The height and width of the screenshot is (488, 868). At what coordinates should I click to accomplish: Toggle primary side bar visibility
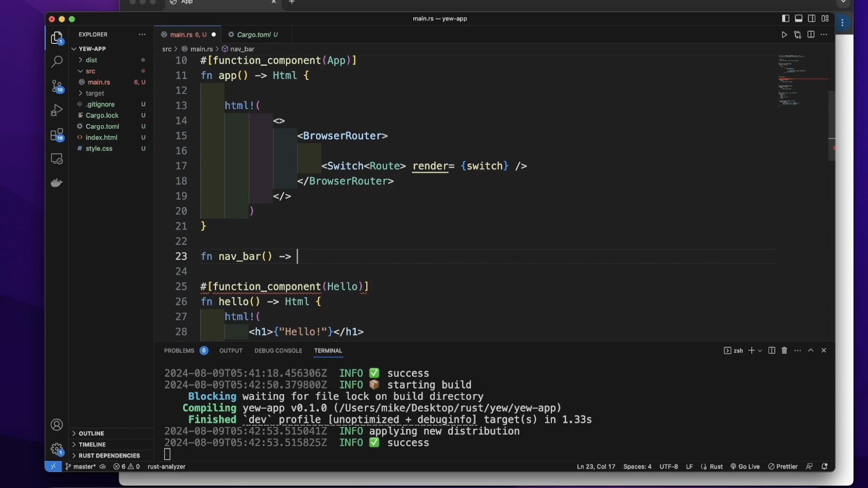click(786, 19)
